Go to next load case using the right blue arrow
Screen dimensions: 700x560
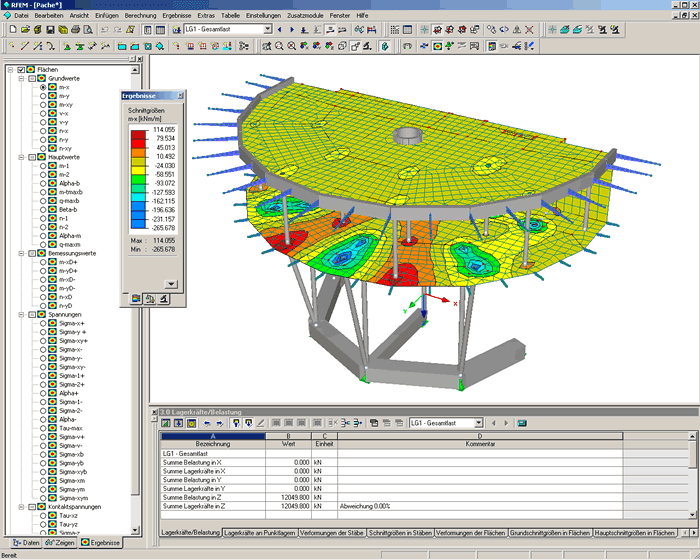(292, 30)
